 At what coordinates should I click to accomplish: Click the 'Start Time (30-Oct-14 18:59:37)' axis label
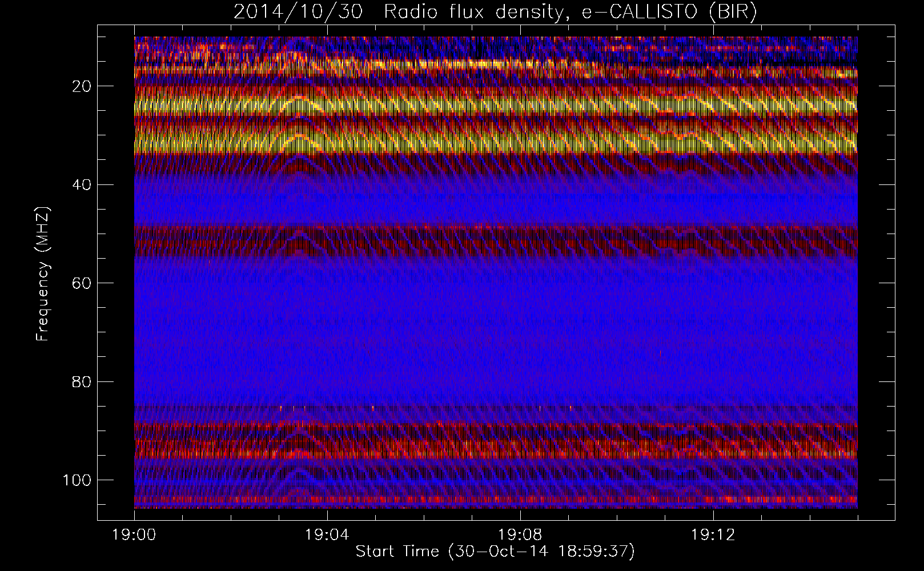pos(495,551)
